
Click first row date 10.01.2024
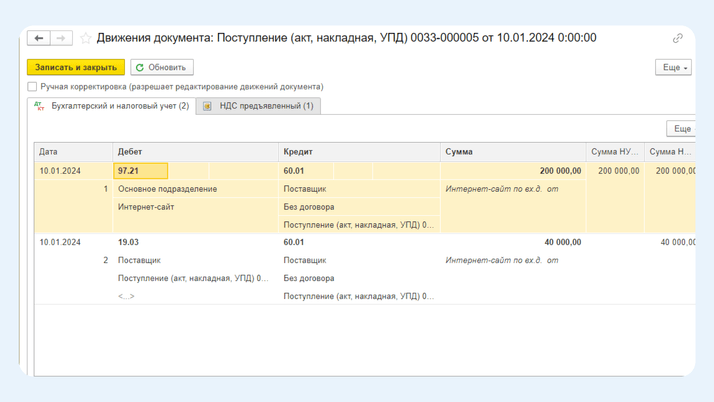[x=60, y=171]
